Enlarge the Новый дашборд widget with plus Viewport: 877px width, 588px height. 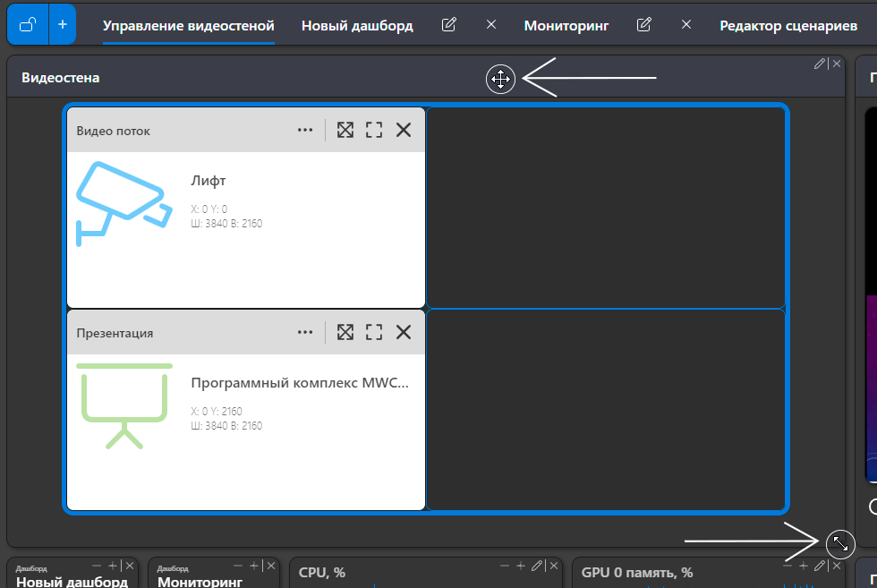pyautogui.click(x=113, y=566)
